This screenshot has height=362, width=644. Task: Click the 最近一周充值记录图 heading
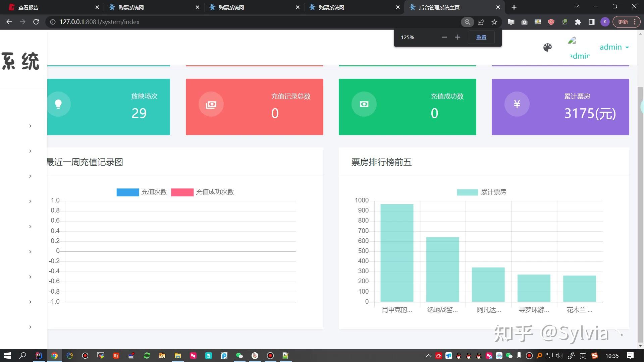pos(85,162)
